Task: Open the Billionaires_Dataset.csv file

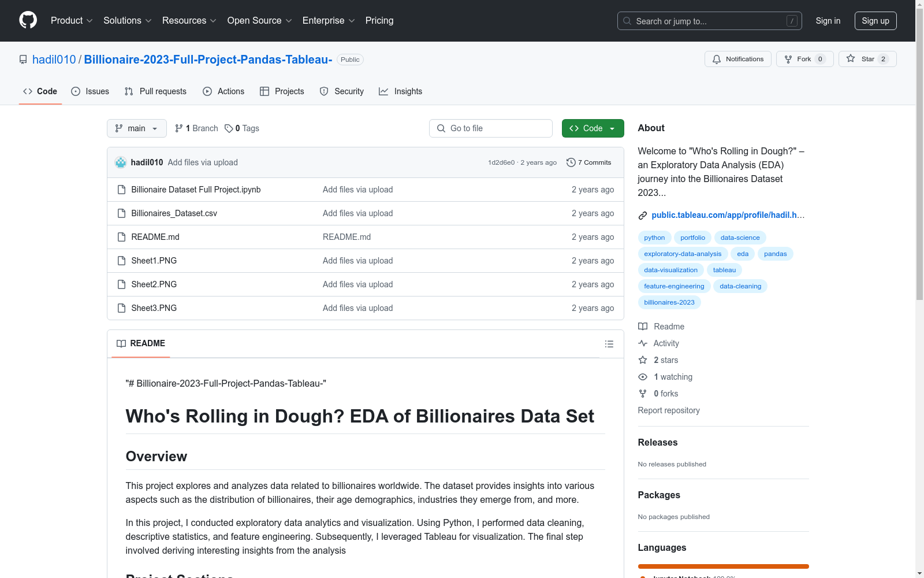Action: [x=174, y=213]
